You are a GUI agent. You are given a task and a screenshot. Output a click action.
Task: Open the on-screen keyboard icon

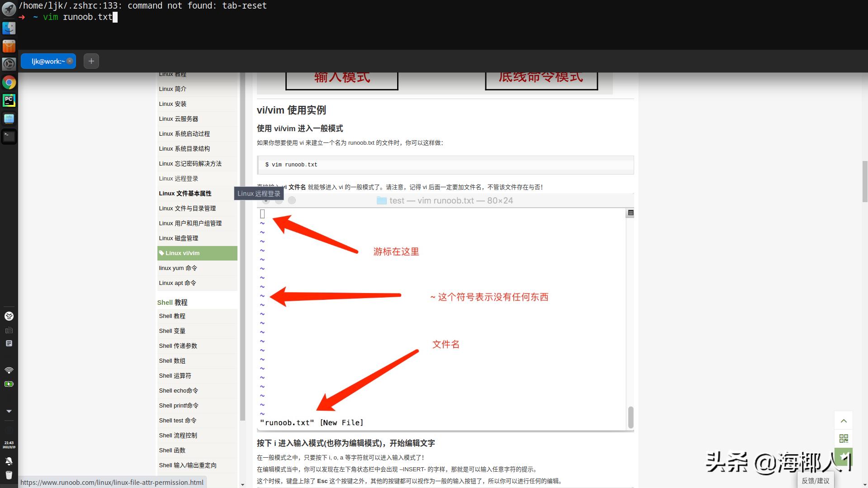tap(9, 330)
